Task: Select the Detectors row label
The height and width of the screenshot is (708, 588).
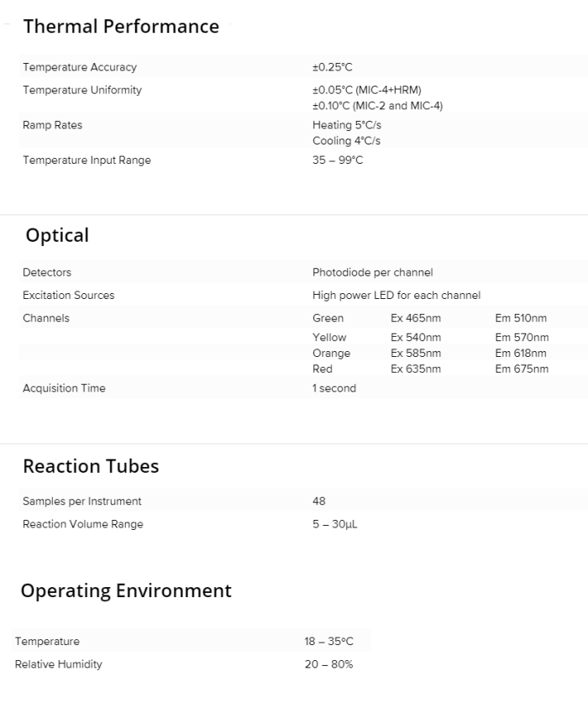Action: tap(47, 272)
